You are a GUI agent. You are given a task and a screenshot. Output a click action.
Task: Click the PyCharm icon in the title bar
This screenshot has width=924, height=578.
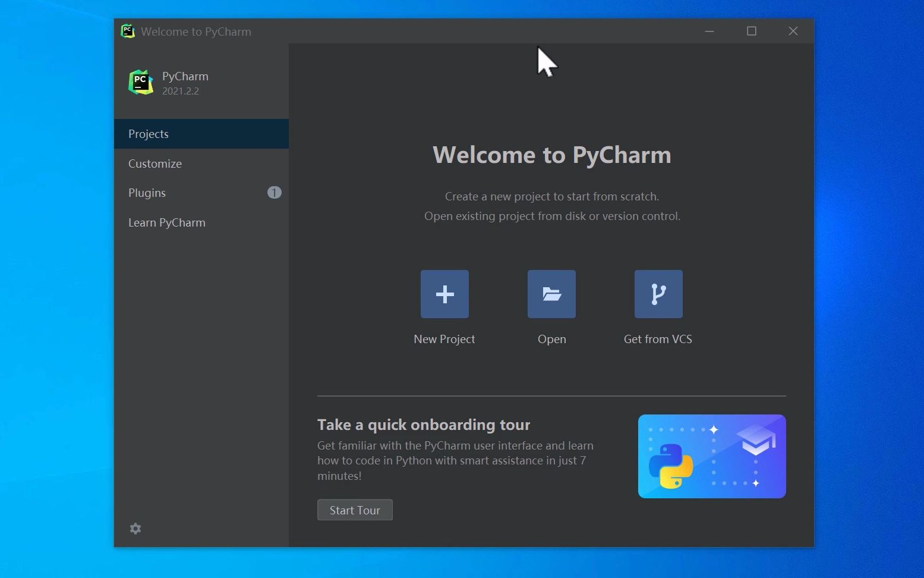128,31
